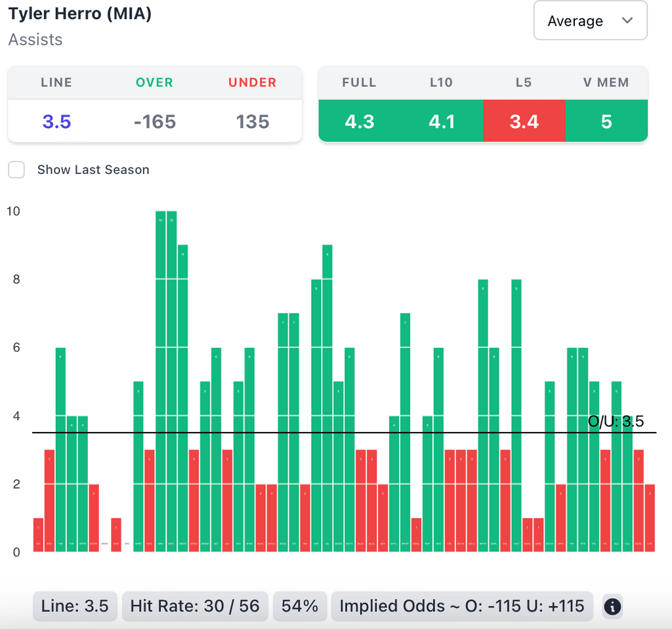Select the red L5 average 3.4 cell

(x=524, y=121)
